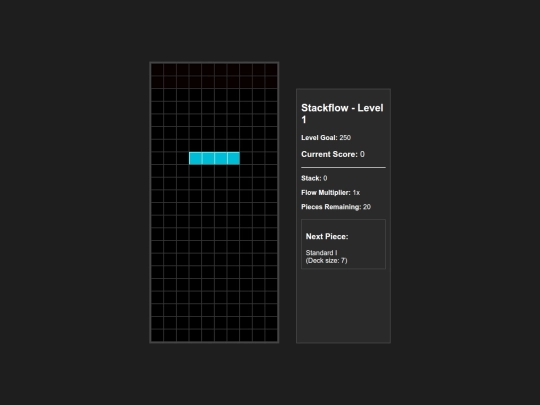
Task: Click the 'Level Goal: 250' text
Action: [326, 138]
